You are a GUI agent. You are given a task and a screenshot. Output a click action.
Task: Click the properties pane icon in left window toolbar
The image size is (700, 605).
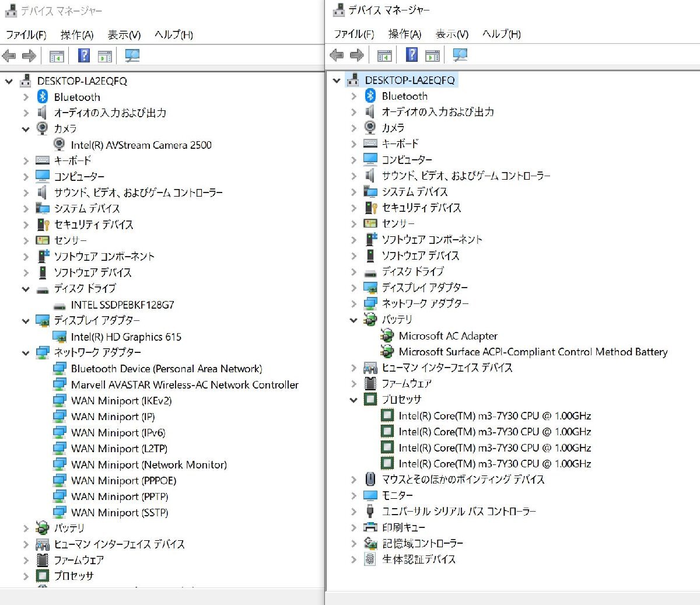105,57
